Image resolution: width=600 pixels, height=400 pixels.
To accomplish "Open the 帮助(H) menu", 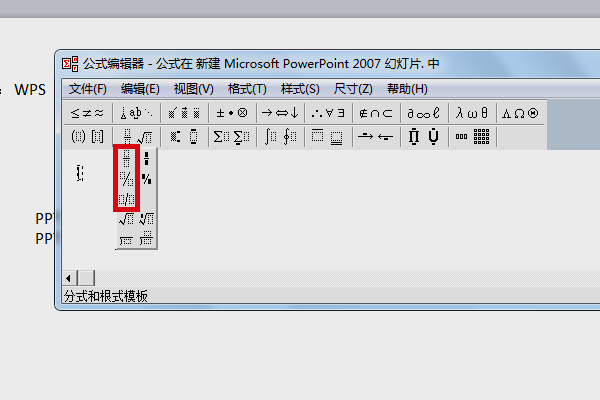I will [x=407, y=89].
